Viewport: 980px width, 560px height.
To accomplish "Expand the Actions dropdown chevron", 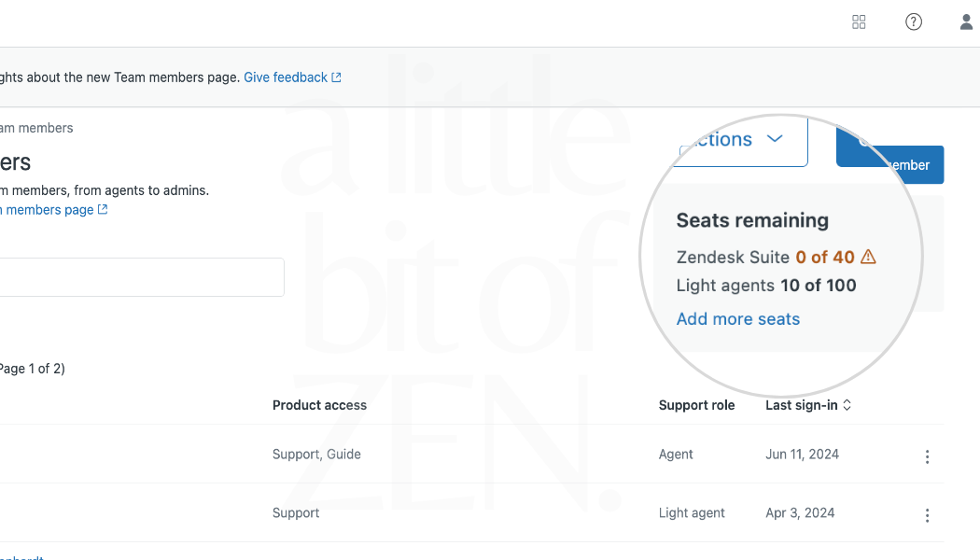I will (775, 139).
